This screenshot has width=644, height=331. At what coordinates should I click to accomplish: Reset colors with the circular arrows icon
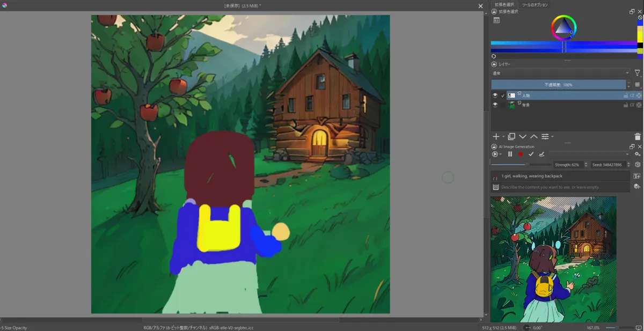494,56
